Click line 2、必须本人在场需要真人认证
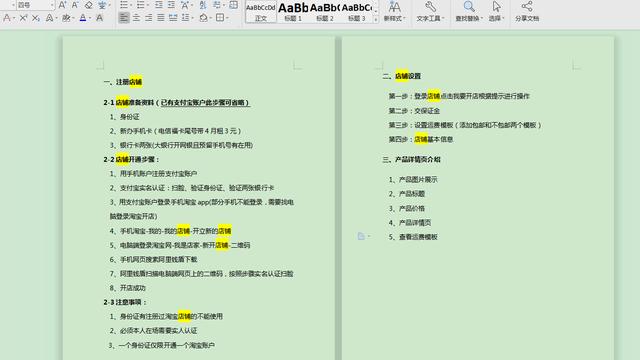640x360 pixels. pyautogui.click(x=153, y=331)
